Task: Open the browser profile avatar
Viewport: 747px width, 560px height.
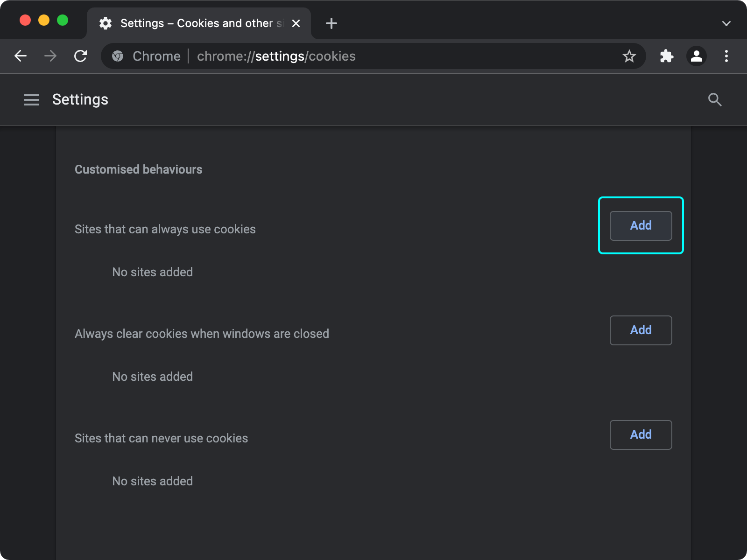Action: tap(696, 56)
